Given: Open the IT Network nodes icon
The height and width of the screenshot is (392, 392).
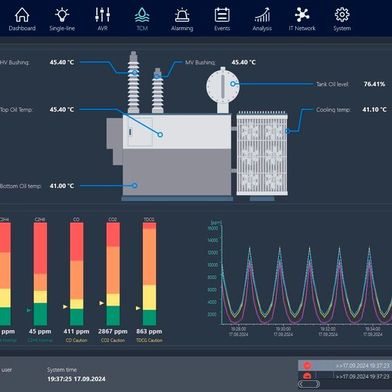Looking at the screenshot, I should pos(302,15).
